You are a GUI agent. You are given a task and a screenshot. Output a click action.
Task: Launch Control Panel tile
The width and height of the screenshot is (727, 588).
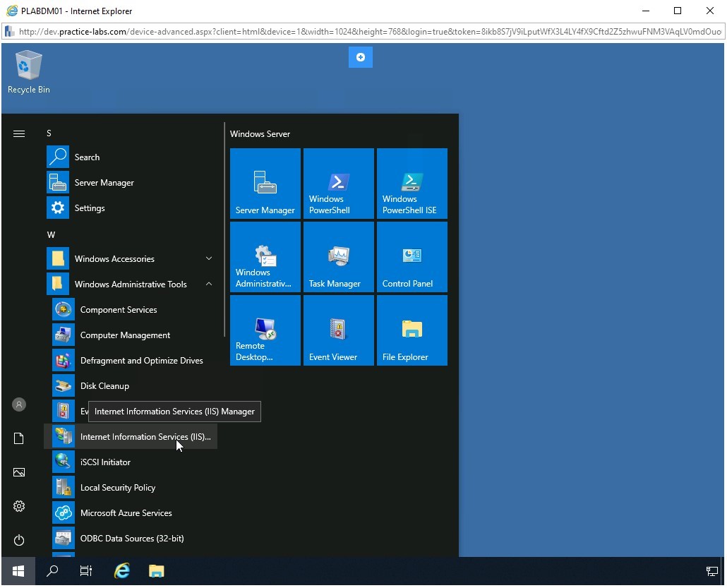pyautogui.click(x=411, y=257)
